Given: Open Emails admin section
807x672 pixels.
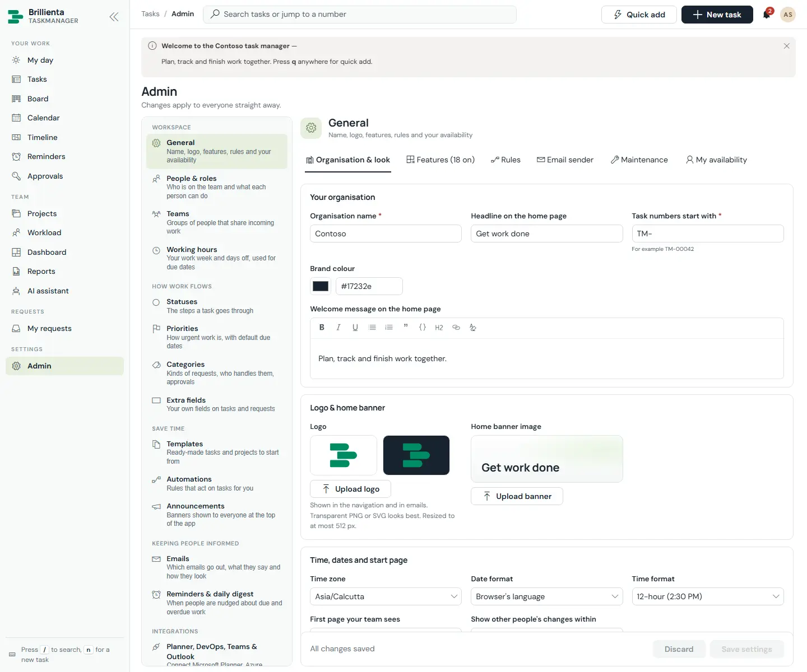Looking at the screenshot, I should 217,567.
